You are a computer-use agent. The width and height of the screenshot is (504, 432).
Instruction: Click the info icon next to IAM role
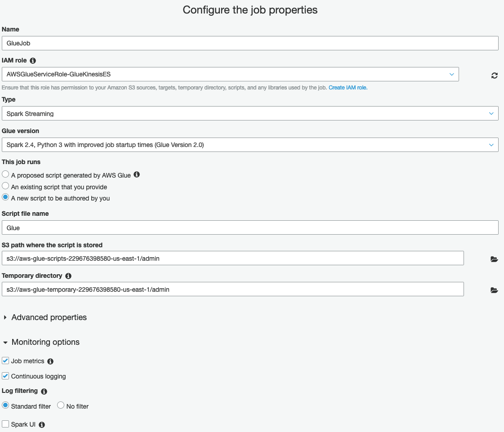[x=33, y=60]
